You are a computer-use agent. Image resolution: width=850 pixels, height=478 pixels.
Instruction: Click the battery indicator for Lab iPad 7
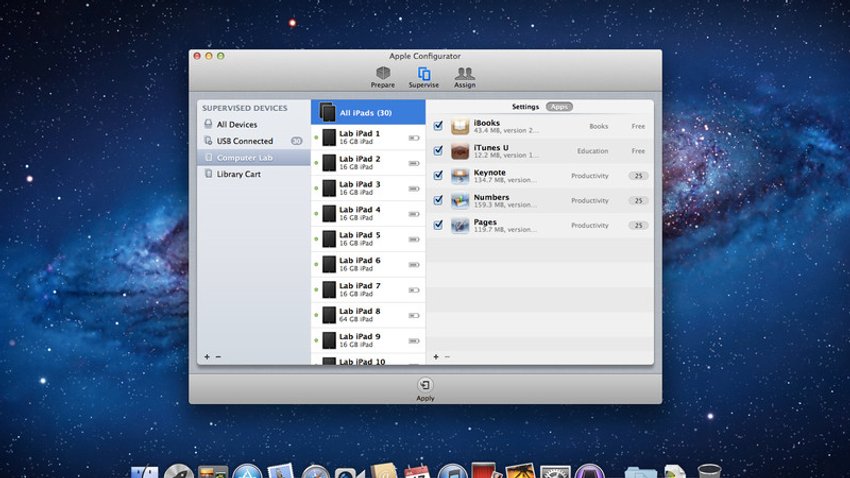(414, 290)
